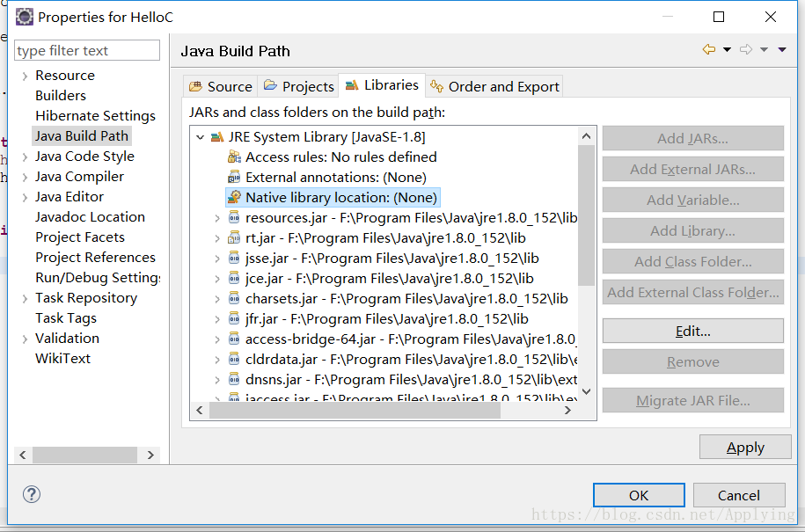Image resolution: width=805 pixels, height=532 pixels.
Task: Click the Access rules icon
Action: [234, 157]
